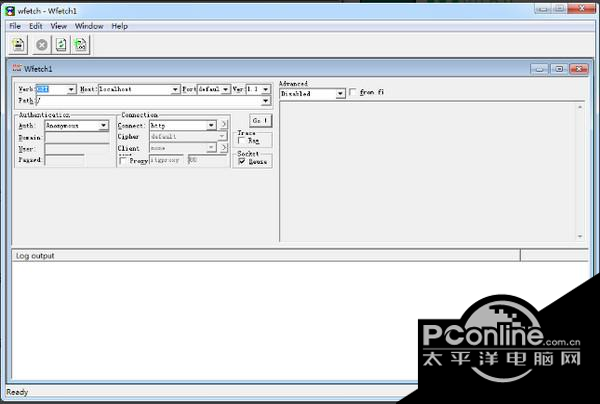Expand the Port dropdown
The width and height of the screenshot is (600, 404).
pos(226,89)
